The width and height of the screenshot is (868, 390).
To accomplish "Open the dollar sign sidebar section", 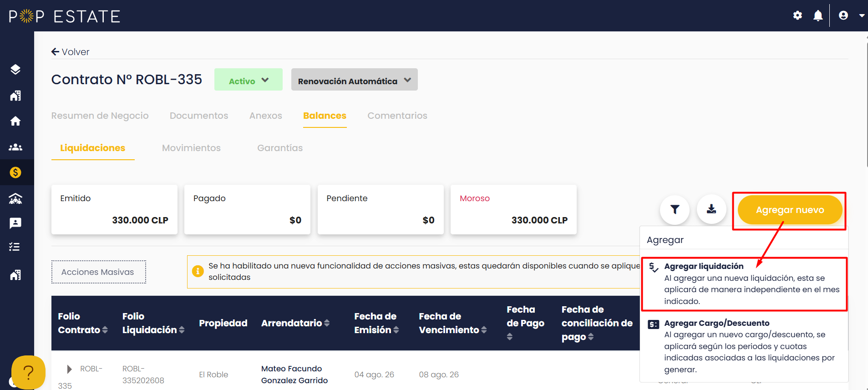I will (15, 172).
